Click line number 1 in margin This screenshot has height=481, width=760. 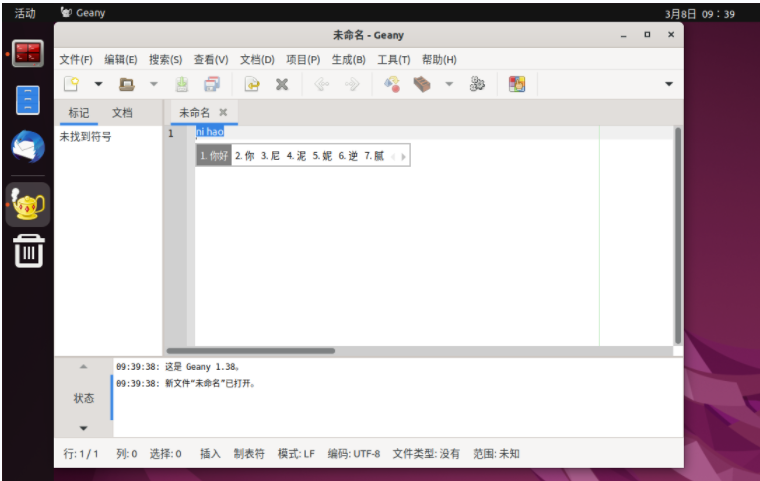pos(171,133)
